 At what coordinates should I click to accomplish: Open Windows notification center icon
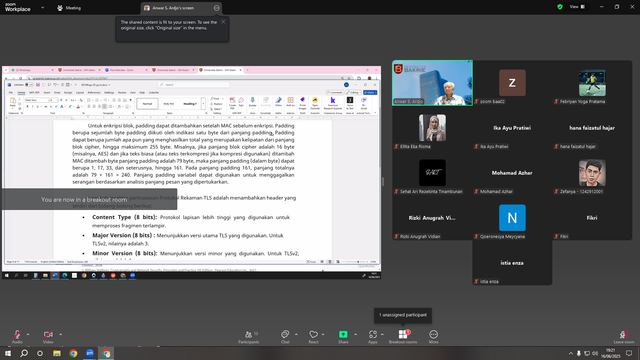click(629, 353)
